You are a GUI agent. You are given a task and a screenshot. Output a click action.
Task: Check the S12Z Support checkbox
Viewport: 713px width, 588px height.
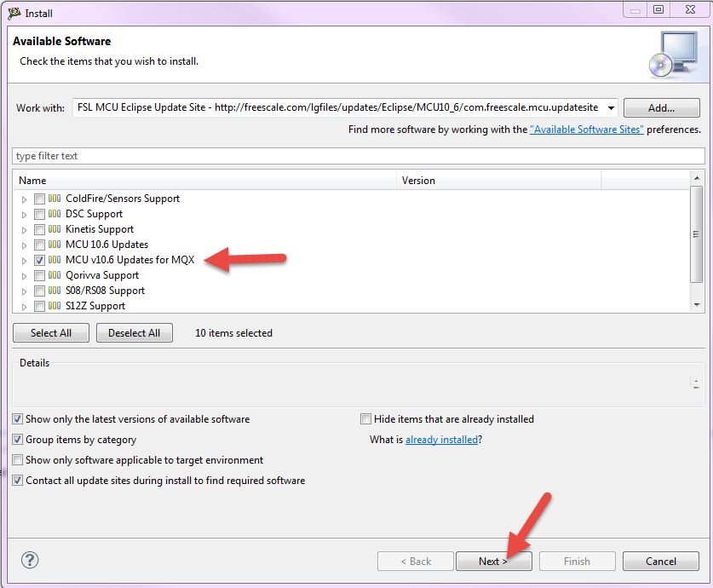pos(39,306)
